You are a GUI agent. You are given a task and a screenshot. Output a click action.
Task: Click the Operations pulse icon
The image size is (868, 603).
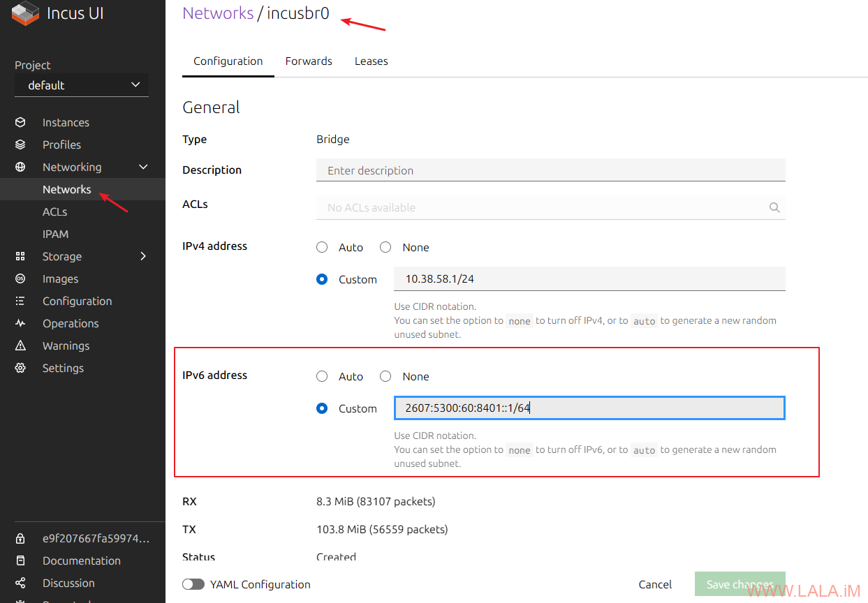[x=20, y=323]
